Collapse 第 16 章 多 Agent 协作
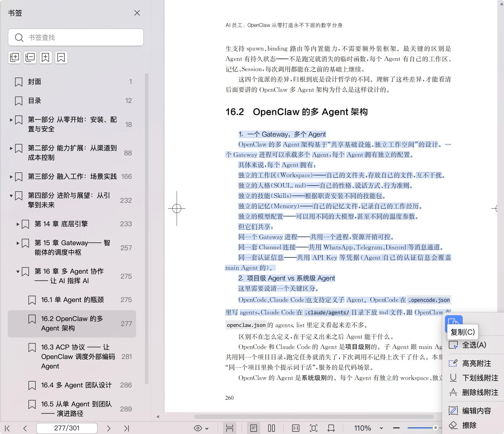Screen dimensions: 504x434 click(18, 272)
